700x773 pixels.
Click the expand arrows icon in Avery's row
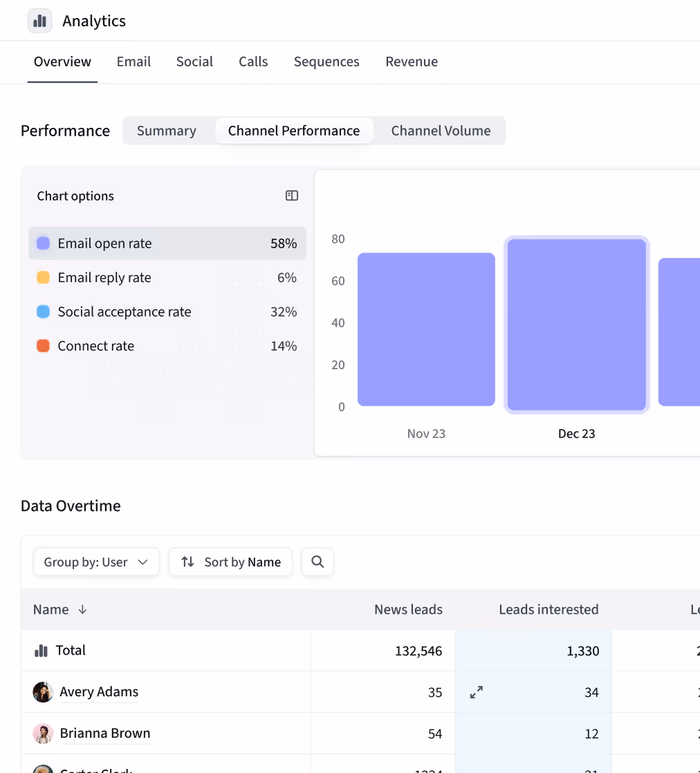click(x=477, y=692)
